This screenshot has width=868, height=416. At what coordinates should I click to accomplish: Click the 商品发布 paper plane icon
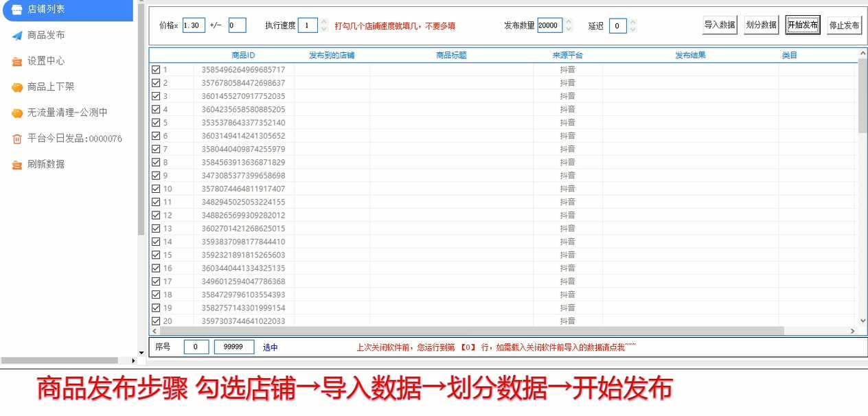pyautogui.click(x=17, y=35)
